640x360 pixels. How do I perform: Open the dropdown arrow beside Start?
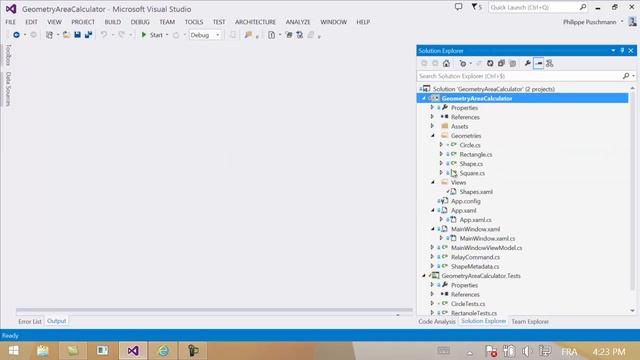click(x=167, y=35)
